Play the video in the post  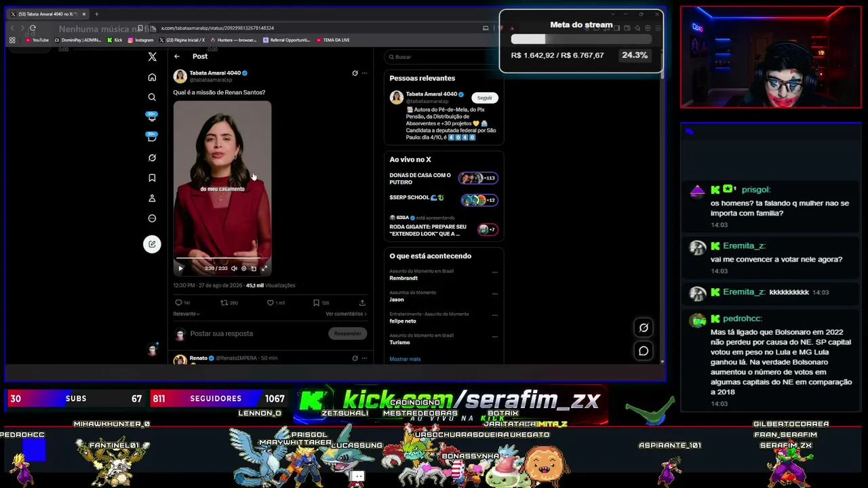pos(180,268)
